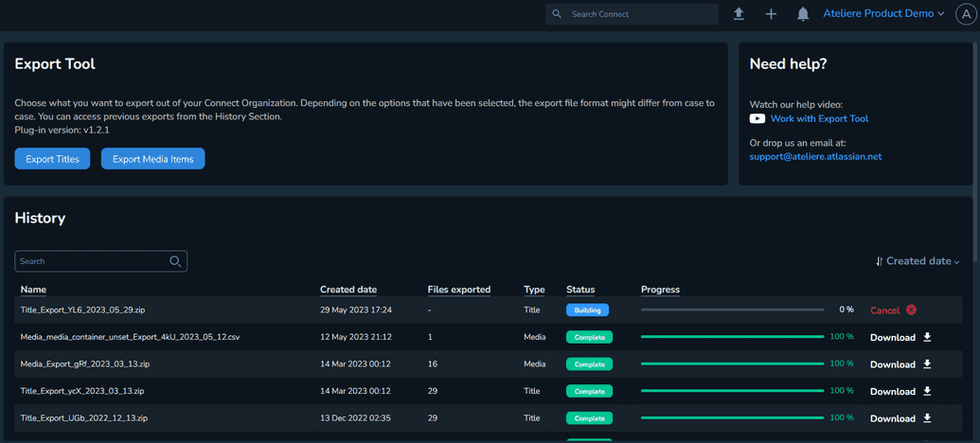Sort by the Type column header

pyautogui.click(x=534, y=290)
